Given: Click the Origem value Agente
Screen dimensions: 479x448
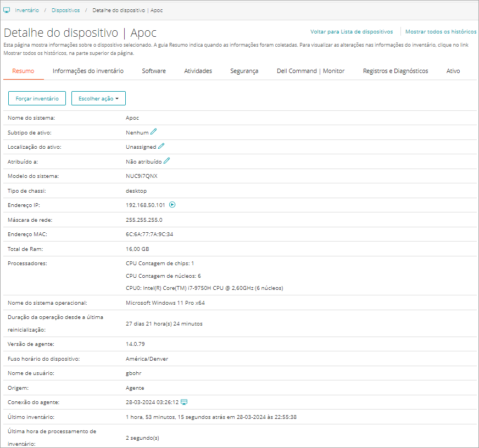Looking at the screenshot, I should pyautogui.click(x=135, y=388).
